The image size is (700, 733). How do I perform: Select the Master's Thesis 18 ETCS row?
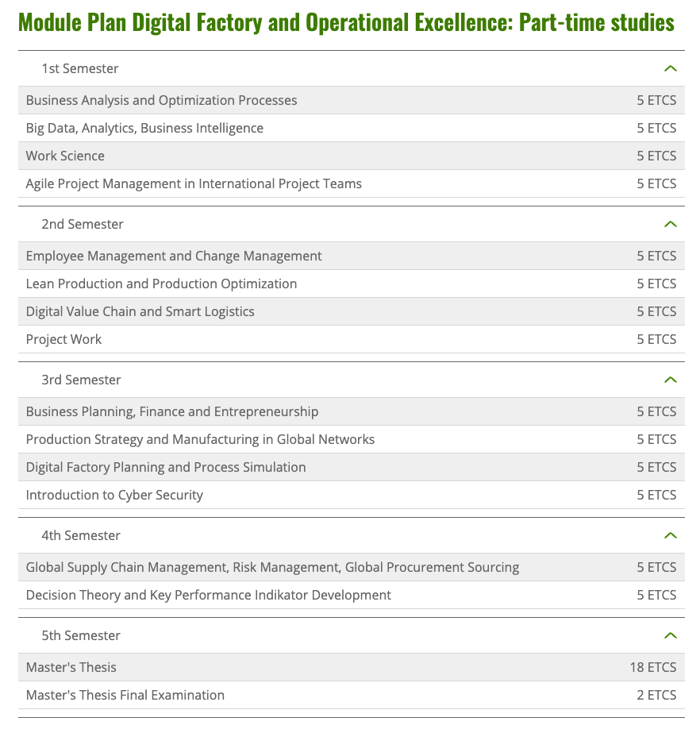(x=352, y=667)
